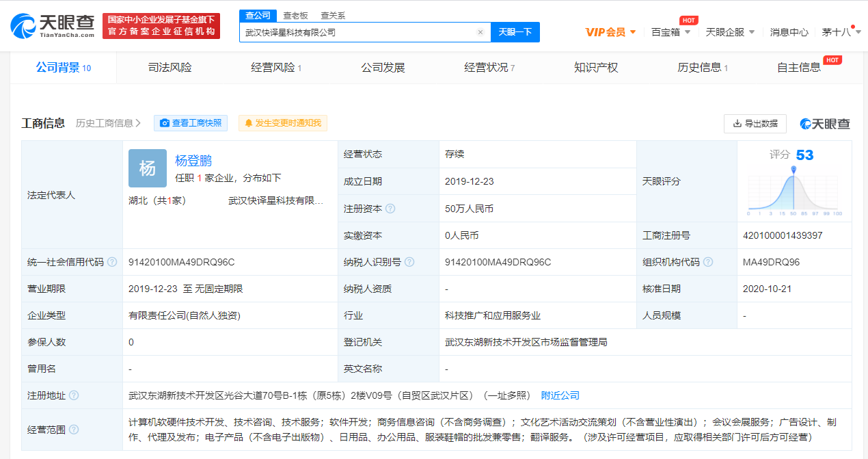868x459 pixels.
Task: Switch to the 查公司 search tab
Action: click(x=258, y=15)
